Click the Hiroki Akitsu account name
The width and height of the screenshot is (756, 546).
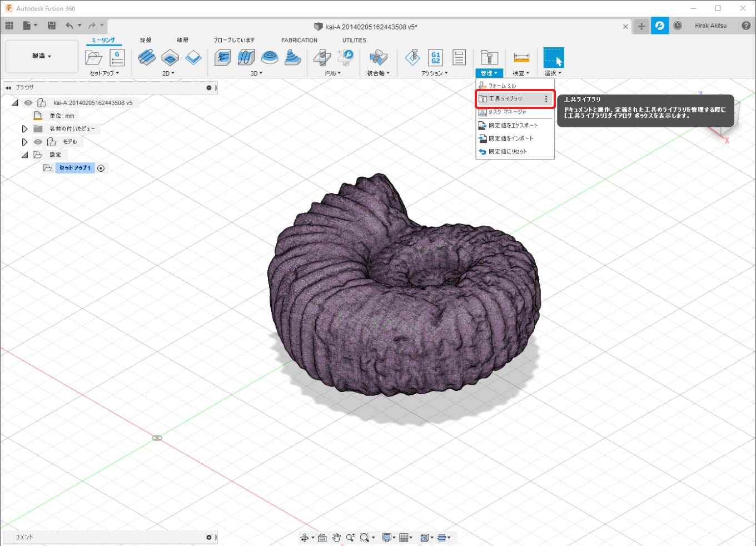coord(710,26)
